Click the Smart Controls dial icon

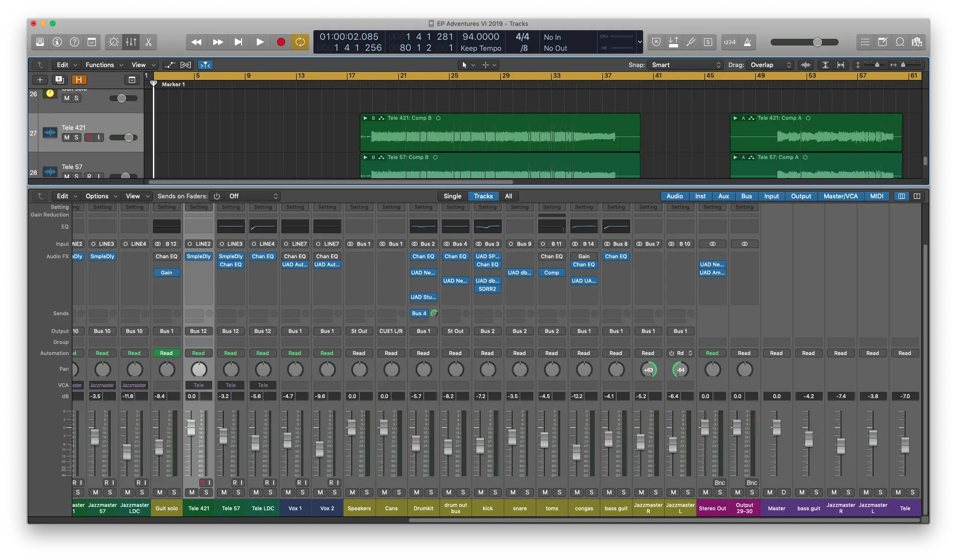pyautogui.click(x=114, y=42)
